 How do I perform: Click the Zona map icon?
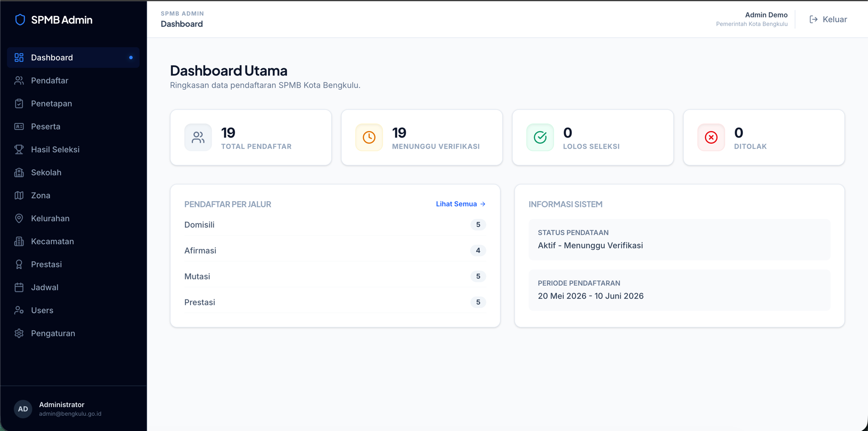pyautogui.click(x=19, y=196)
